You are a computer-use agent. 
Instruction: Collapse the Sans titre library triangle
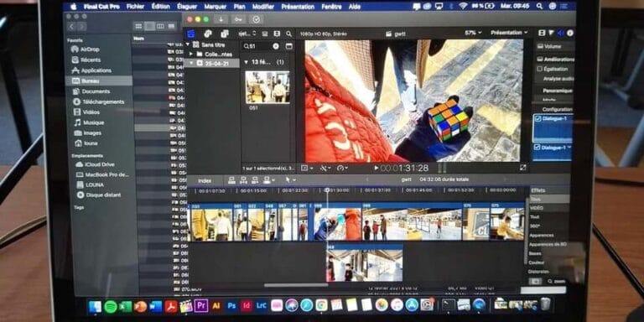point(188,44)
